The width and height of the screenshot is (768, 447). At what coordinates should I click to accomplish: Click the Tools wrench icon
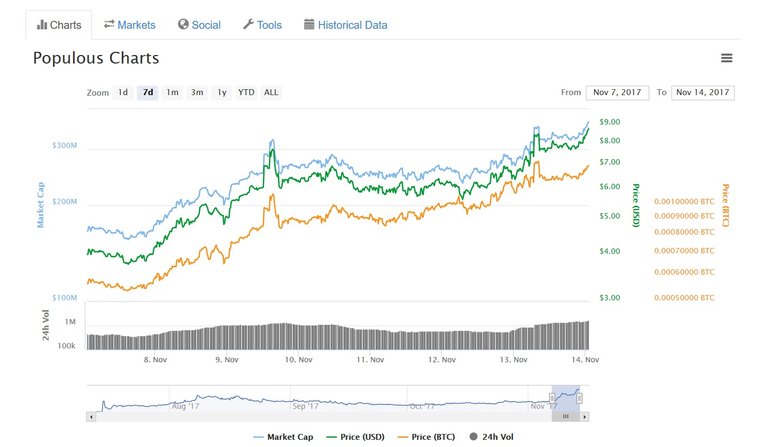(x=248, y=24)
